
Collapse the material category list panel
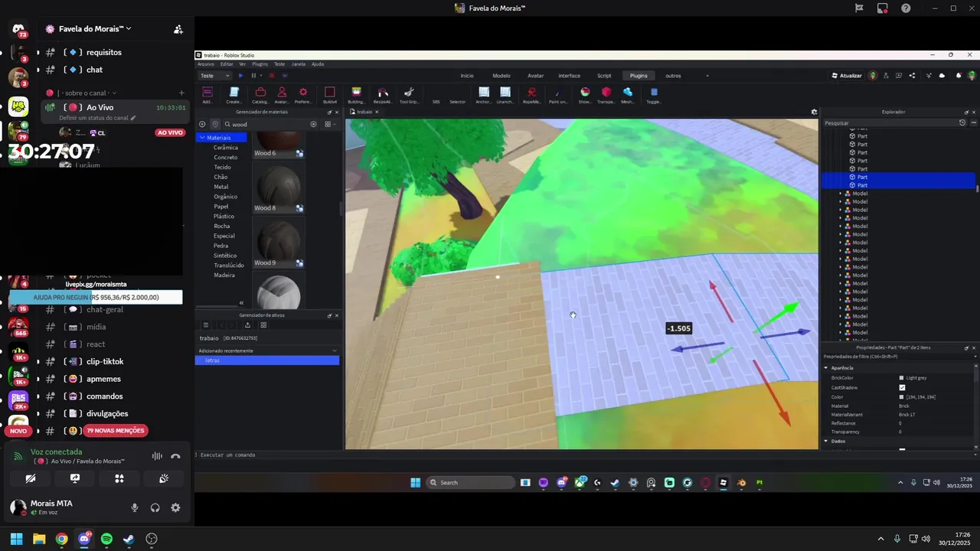pos(241,303)
